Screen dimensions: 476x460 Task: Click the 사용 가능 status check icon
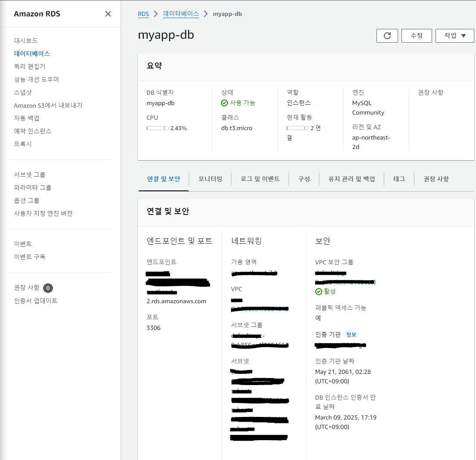point(224,103)
